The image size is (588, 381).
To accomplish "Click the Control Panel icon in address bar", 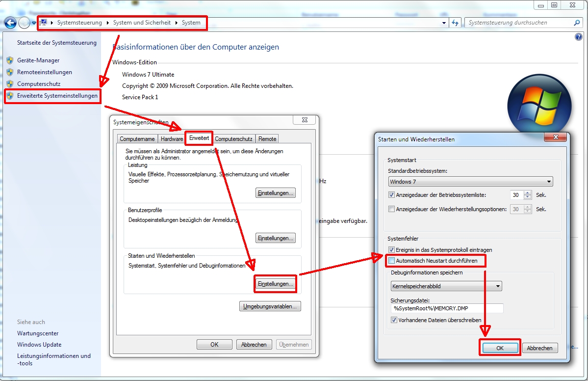I will pyautogui.click(x=44, y=23).
